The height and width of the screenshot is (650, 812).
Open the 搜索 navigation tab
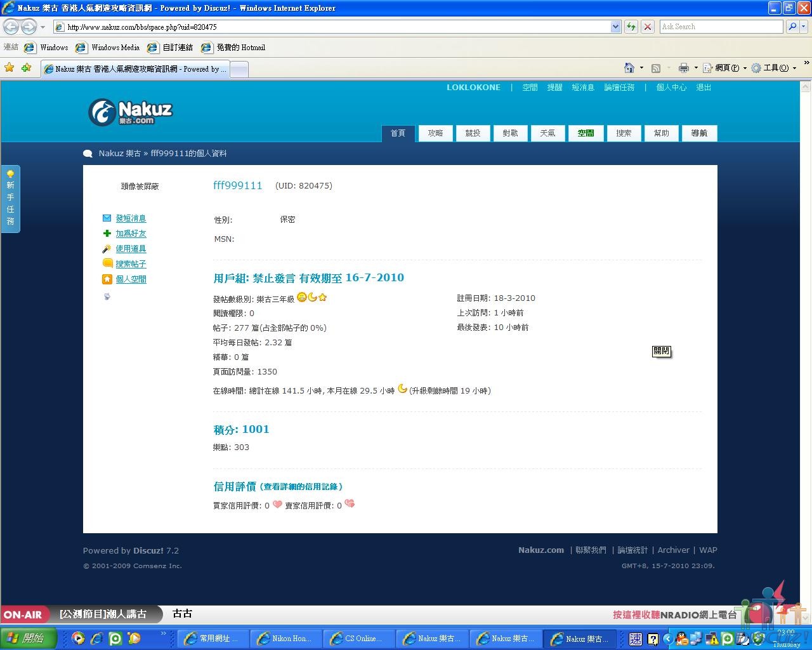[624, 133]
